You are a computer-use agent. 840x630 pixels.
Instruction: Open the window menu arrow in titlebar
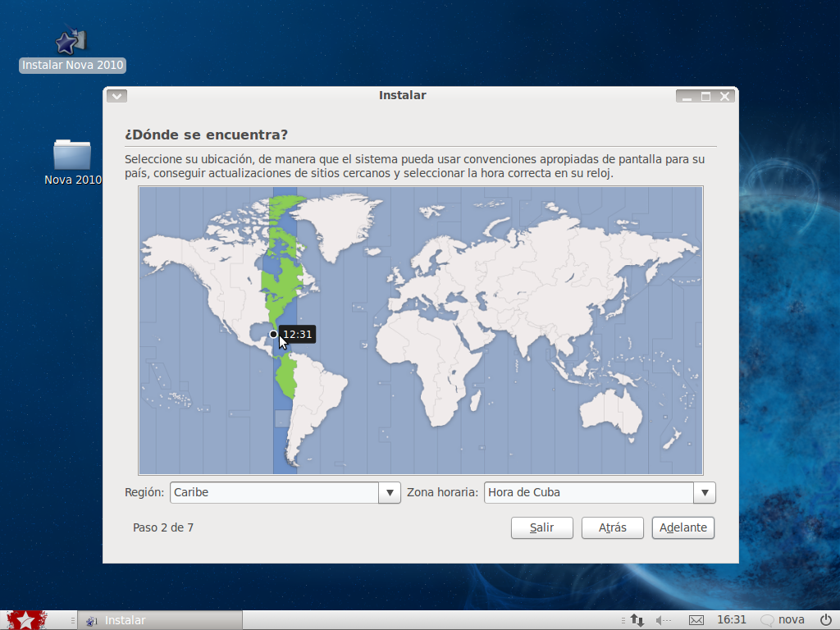pyautogui.click(x=116, y=96)
